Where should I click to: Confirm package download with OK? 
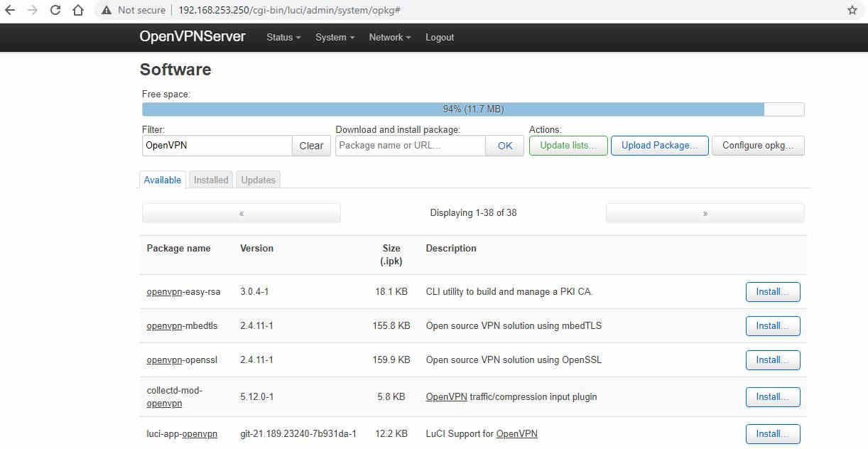pyautogui.click(x=505, y=146)
